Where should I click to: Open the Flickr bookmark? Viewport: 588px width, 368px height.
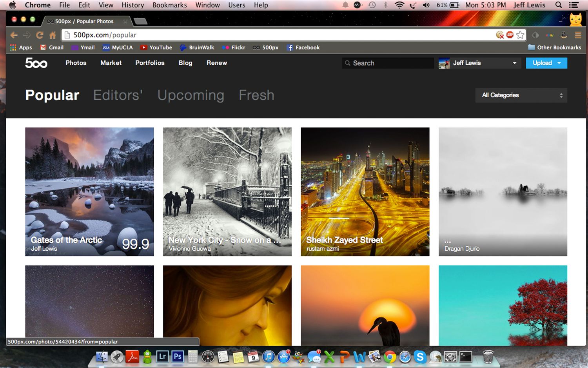pos(234,47)
